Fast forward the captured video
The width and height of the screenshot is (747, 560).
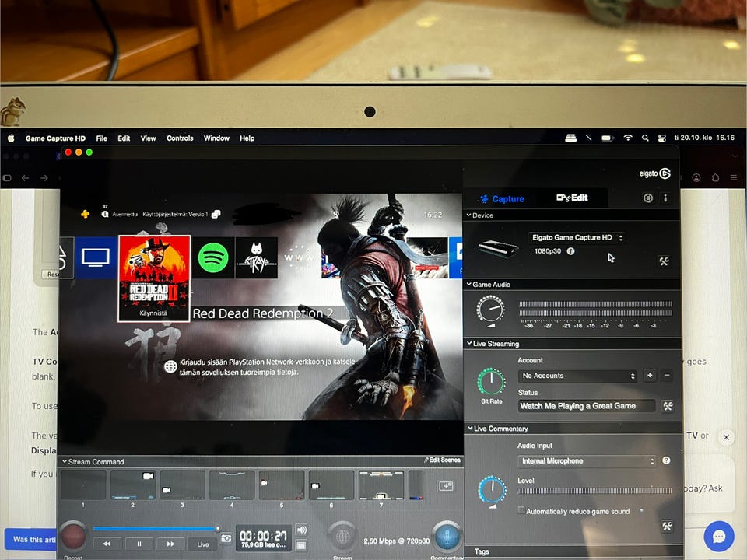coord(170,544)
